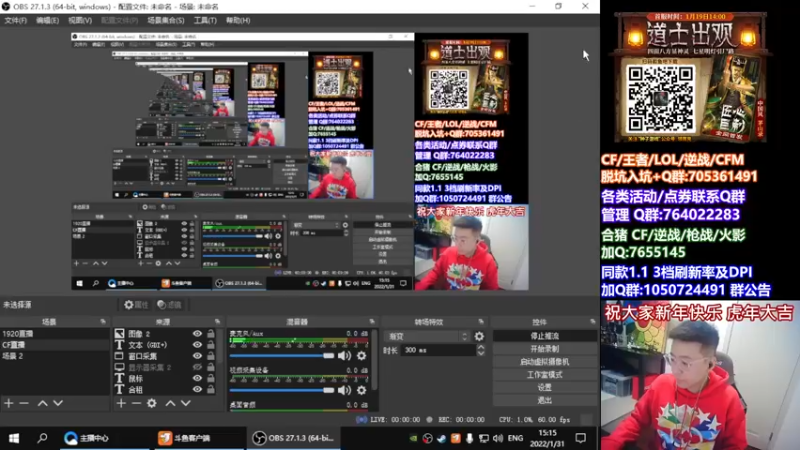Open the NVIDIA tray icon
The image size is (800, 450).
click(413, 438)
